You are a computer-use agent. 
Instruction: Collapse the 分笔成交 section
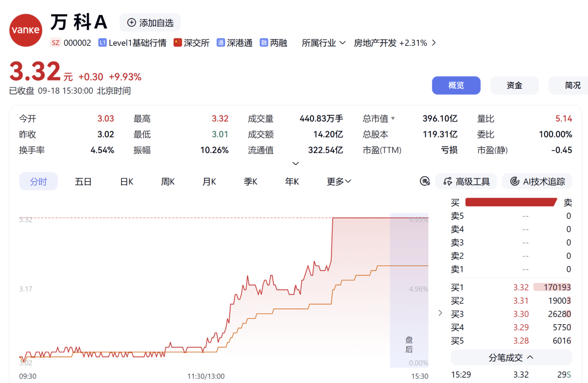[x=511, y=357]
